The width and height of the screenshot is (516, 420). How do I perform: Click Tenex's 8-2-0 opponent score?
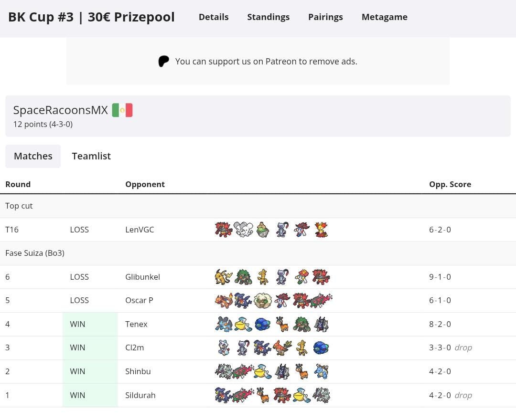tap(440, 324)
